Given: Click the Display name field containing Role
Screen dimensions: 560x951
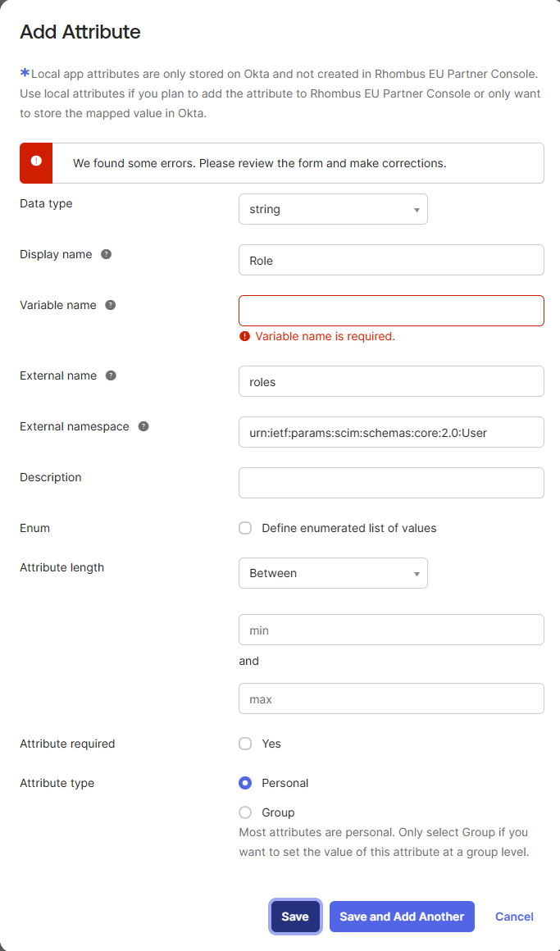Looking at the screenshot, I should pos(391,260).
